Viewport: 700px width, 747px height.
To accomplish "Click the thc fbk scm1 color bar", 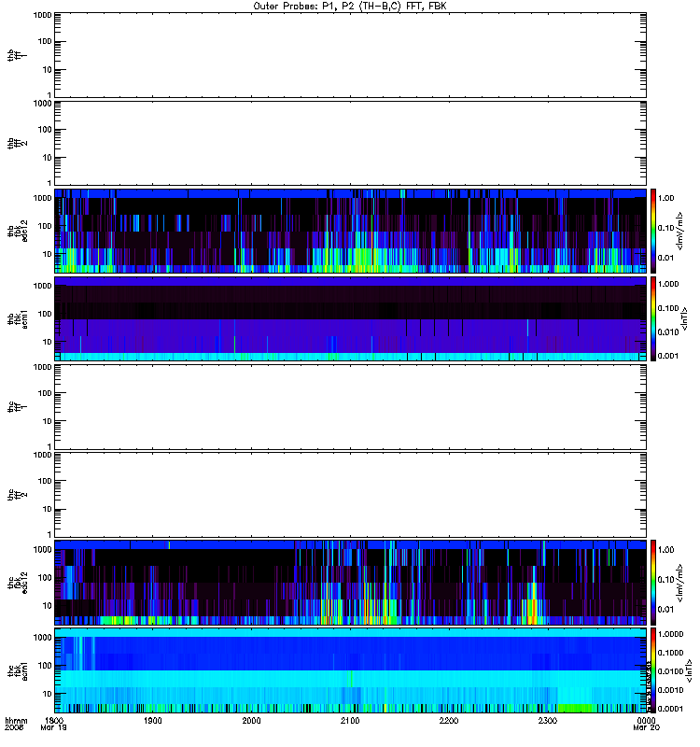I will tap(653, 670).
